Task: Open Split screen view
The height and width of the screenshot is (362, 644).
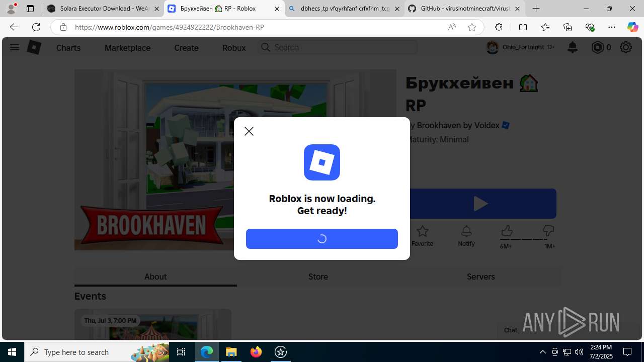Action: tap(523, 27)
